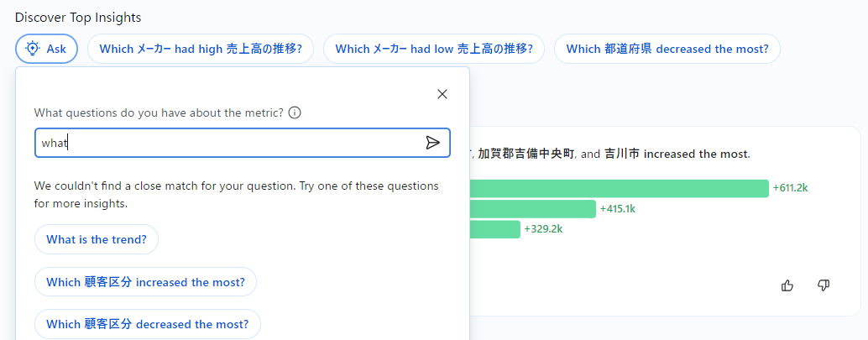Click the 'Discover Top Insights' heading

(78, 18)
